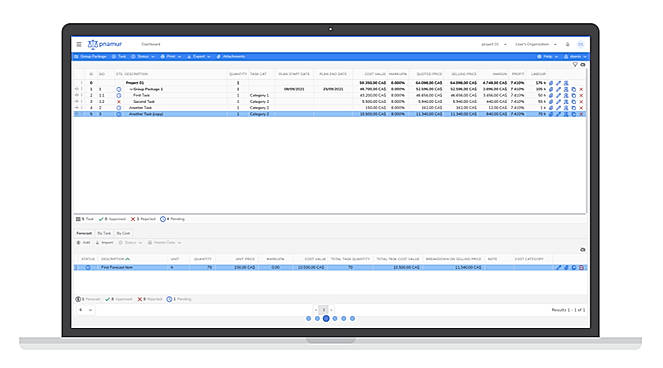Delete Another Task (copy) with red X
The height and width of the screenshot is (368, 663).
tap(581, 114)
